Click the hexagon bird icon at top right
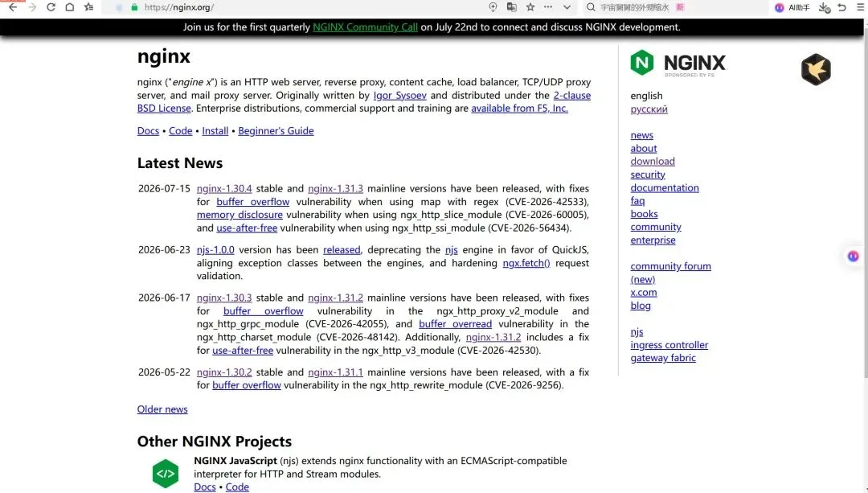This screenshot has width=868, height=493. click(816, 69)
